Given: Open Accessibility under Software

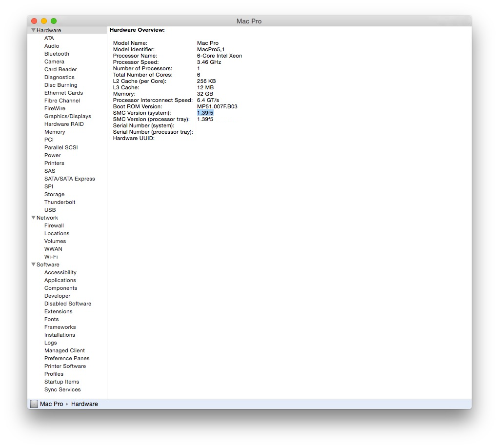Looking at the screenshot, I should point(60,272).
